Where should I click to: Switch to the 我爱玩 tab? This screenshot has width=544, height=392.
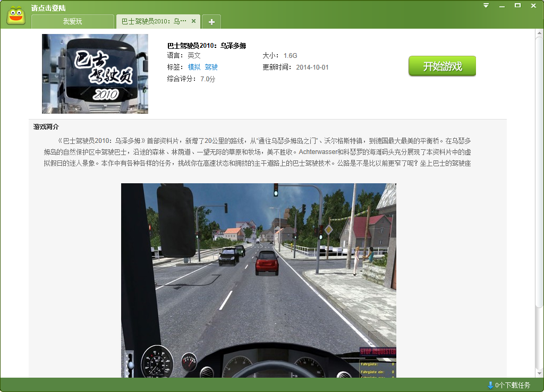point(72,22)
